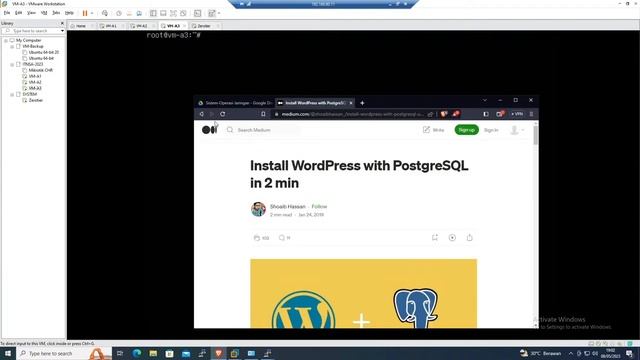
Task: Open the VM menu in VMware
Action: (44, 13)
